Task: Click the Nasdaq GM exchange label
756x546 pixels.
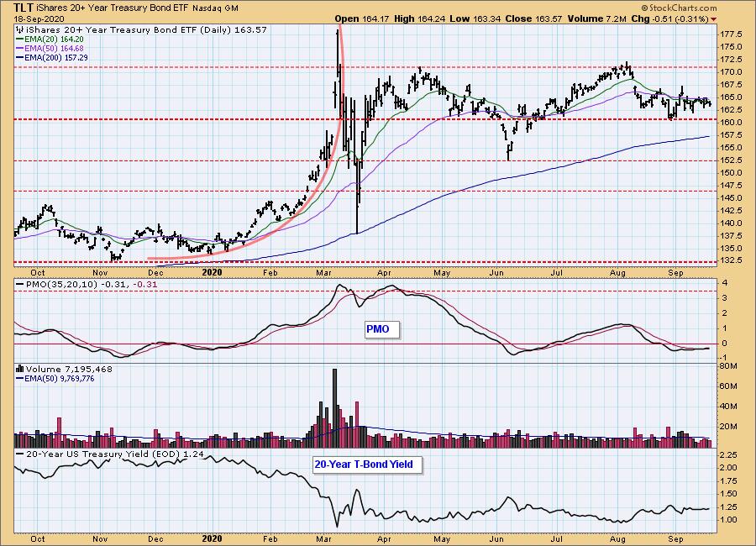Action: (x=216, y=8)
